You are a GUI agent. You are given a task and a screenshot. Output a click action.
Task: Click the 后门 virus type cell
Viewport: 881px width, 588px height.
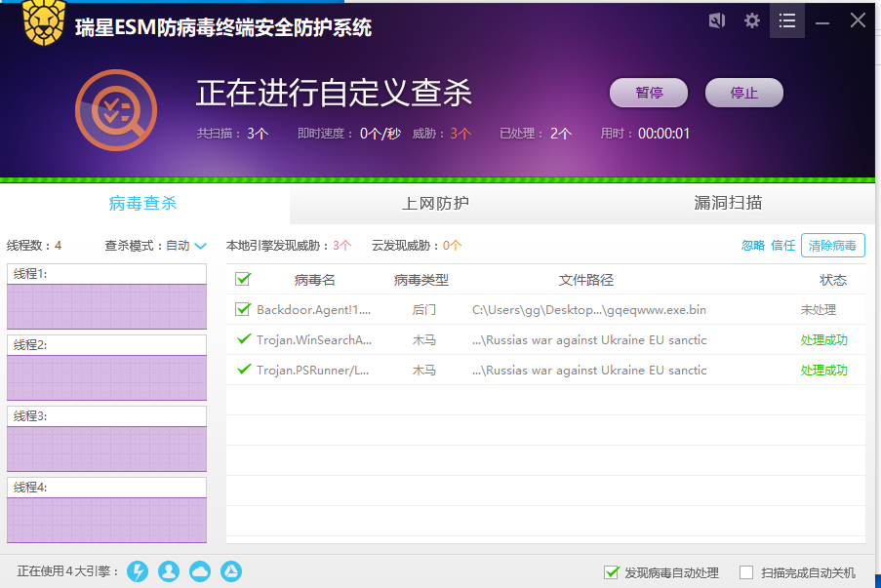[x=423, y=309]
